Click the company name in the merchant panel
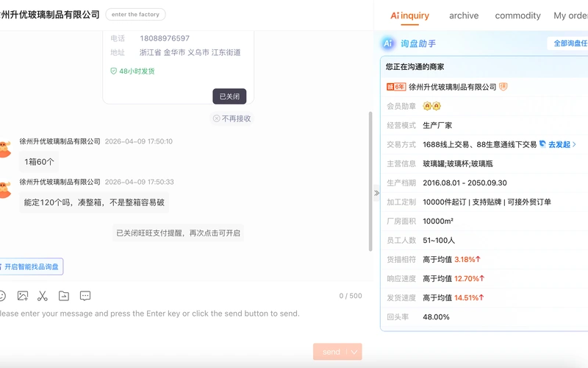 [x=452, y=87]
